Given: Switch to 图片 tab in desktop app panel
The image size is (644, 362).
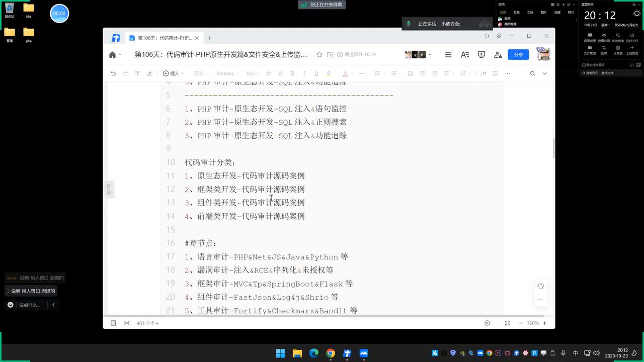Looking at the screenshot, I should pos(543,12).
